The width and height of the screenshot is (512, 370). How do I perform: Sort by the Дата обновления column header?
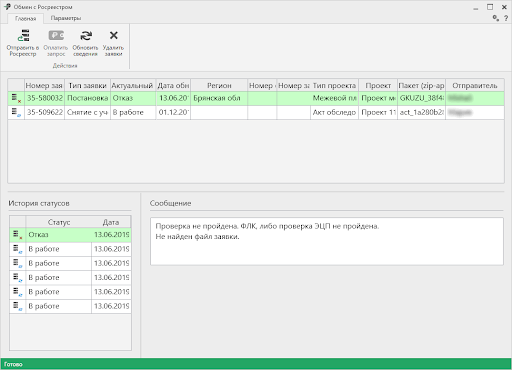pos(173,86)
